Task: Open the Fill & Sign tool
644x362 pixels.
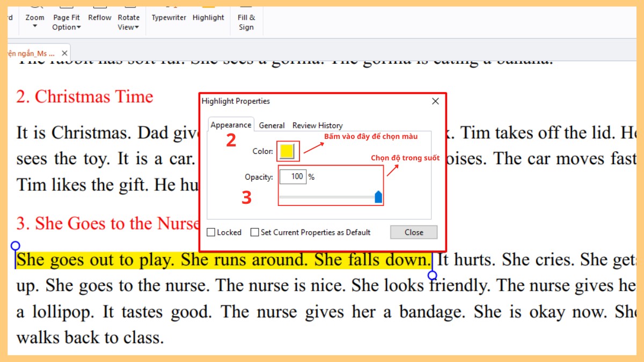Action: tap(246, 22)
